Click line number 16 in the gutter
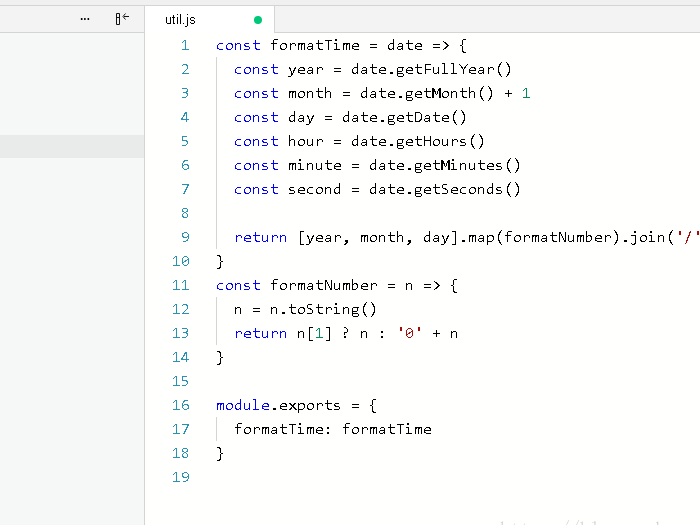The height and width of the screenshot is (525, 700). (180, 405)
